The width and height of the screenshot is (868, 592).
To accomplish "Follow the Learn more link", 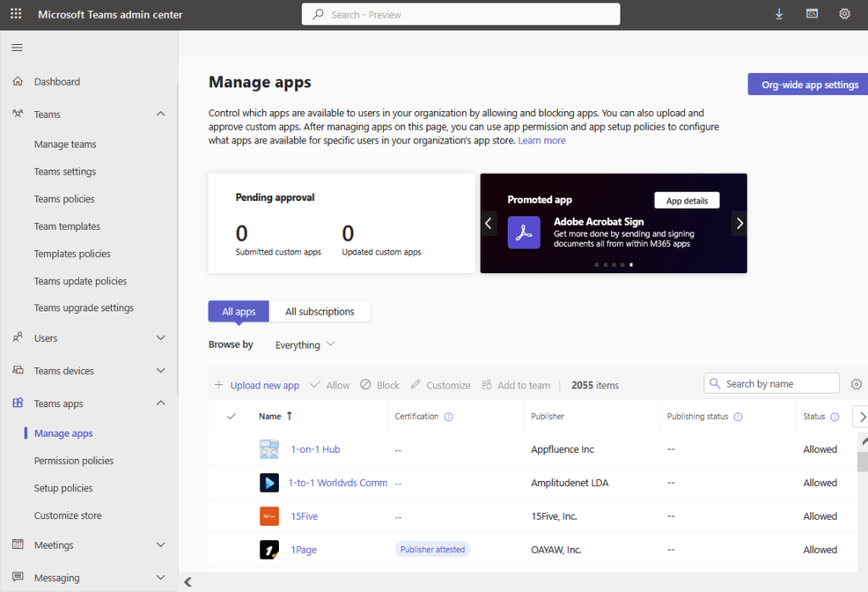I will [x=541, y=140].
